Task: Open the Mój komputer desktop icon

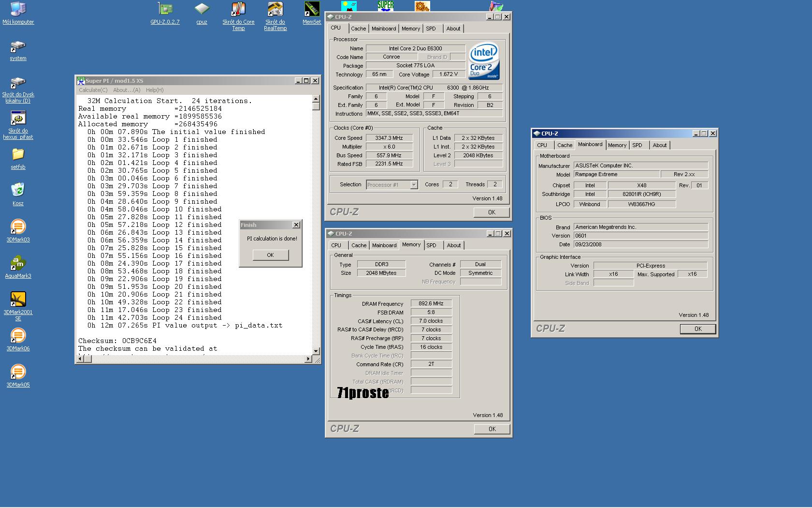Action: pos(18,13)
